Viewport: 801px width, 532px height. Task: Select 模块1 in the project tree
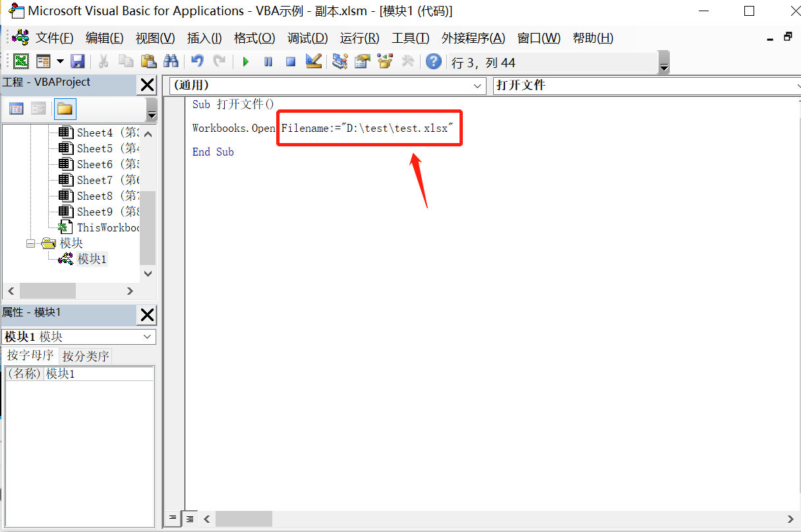[92, 259]
